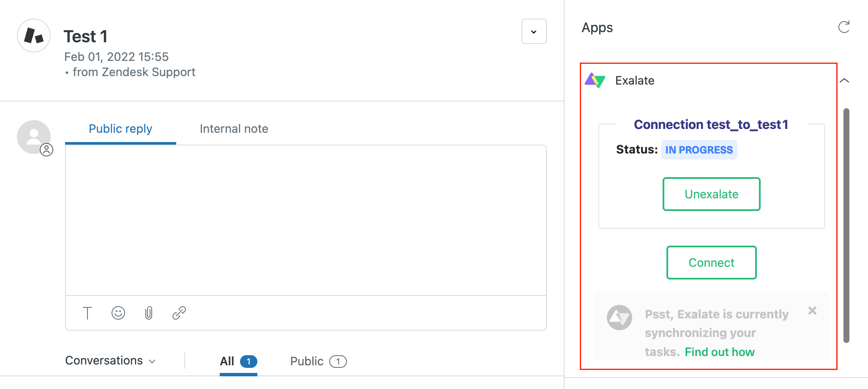Click the Zendesk avatar next to Test 1
This screenshot has height=389, width=868.
[34, 36]
